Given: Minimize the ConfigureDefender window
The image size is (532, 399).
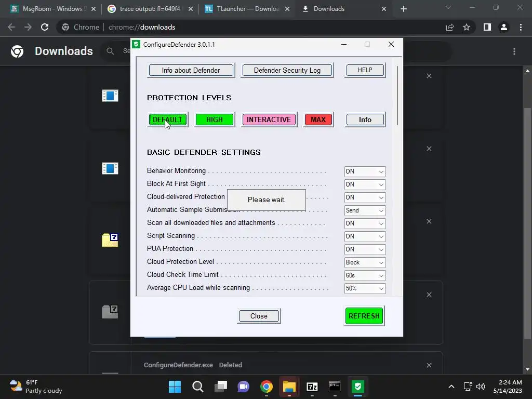Looking at the screenshot, I should 344,45.
